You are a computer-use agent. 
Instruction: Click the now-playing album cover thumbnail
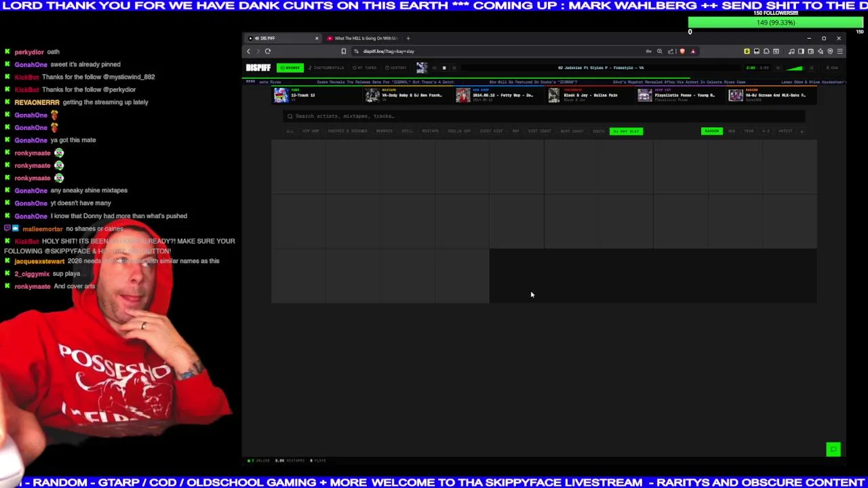tap(422, 68)
